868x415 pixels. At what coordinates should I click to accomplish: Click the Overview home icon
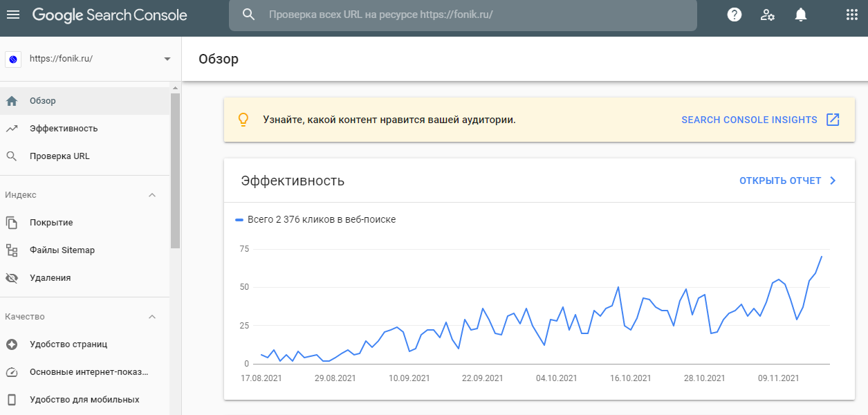(x=12, y=101)
